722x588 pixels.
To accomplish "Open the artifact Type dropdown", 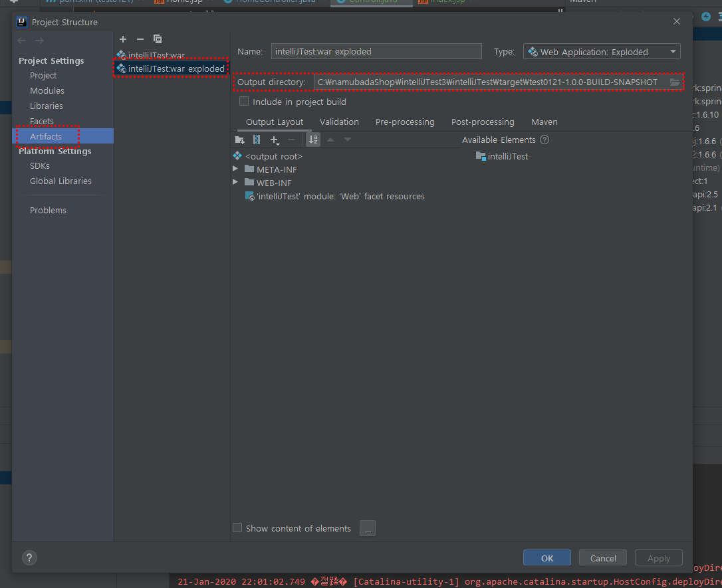I will pyautogui.click(x=602, y=52).
